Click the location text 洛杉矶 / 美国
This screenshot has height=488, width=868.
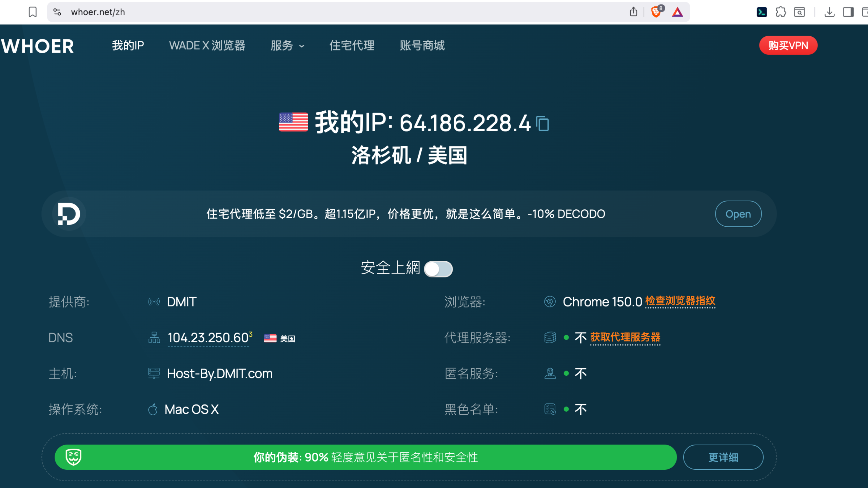(x=409, y=155)
